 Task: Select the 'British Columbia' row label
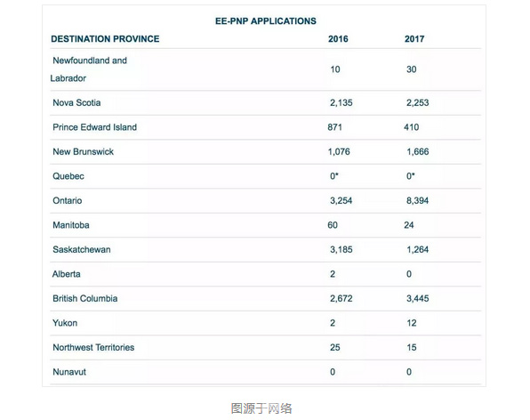pos(85,299)
